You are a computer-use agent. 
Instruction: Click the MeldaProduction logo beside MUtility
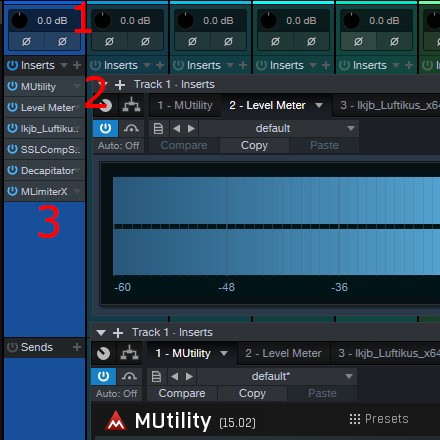116,421
